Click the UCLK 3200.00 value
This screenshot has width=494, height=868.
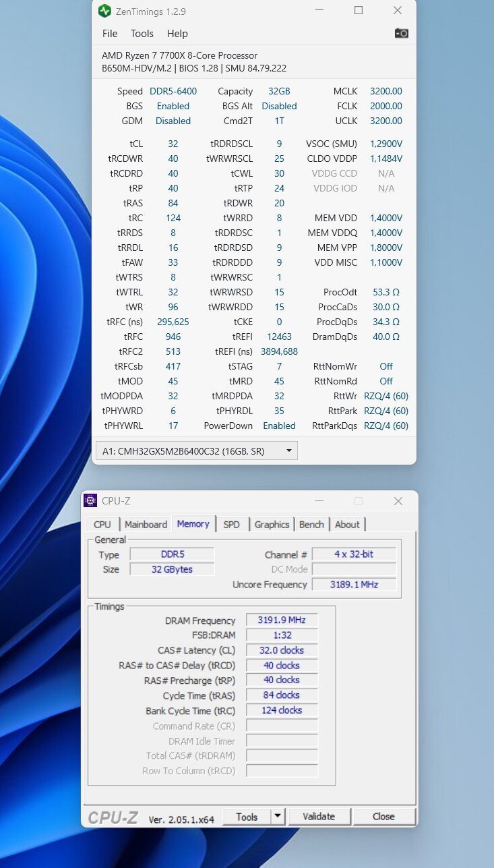[x=386, y=121]
